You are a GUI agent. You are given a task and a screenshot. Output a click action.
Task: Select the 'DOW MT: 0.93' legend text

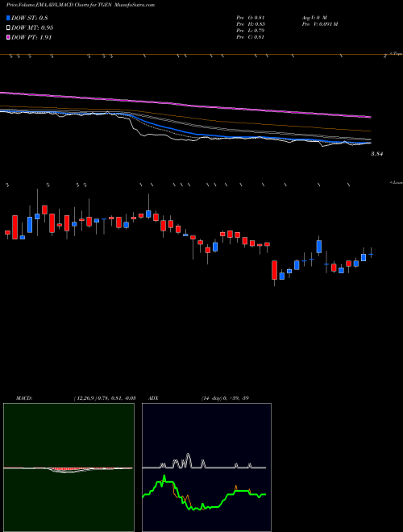tap(32, 27)
